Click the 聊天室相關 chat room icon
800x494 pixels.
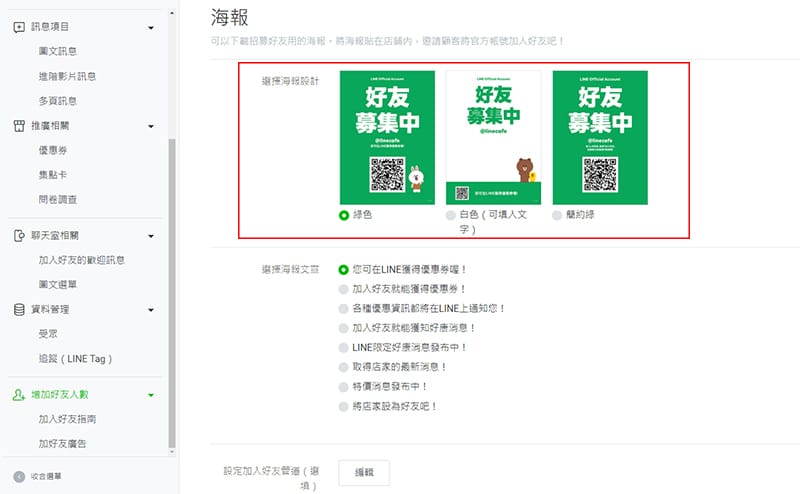19,235
